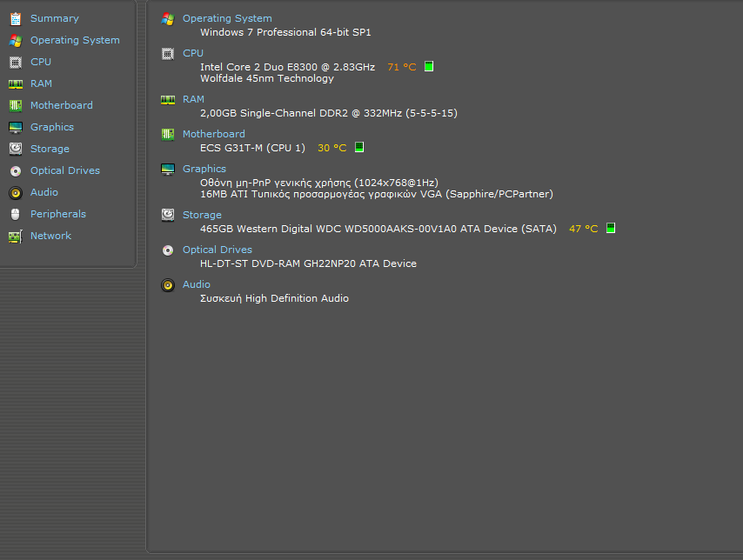Click the Motherboard icon in main panel

point(168,135)
